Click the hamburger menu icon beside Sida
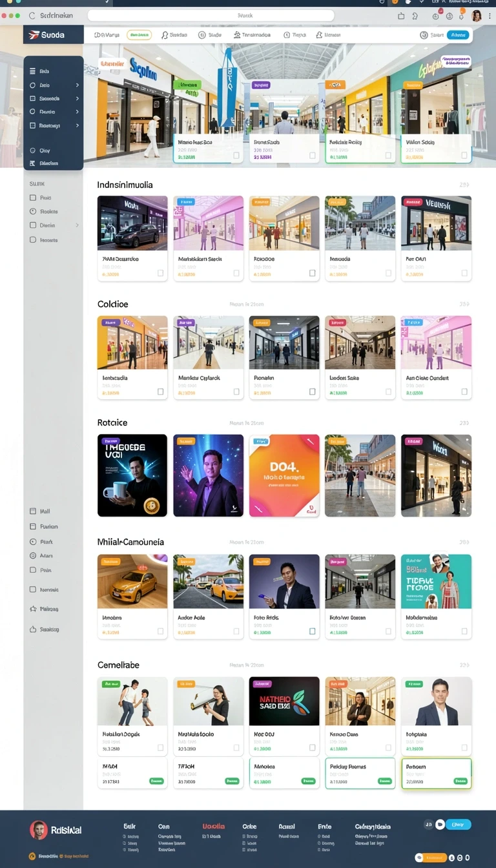Viewport: 496px width, 868px height. [x=33, y=72]
